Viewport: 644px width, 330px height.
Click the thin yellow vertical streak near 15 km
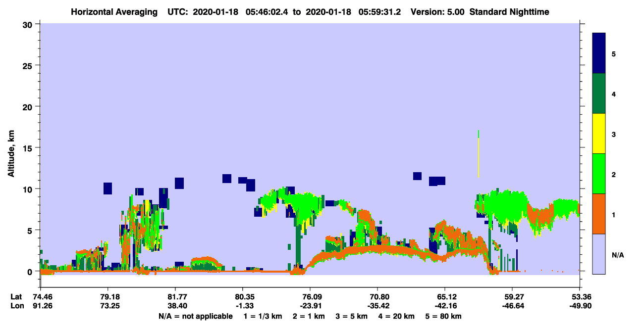click(479, 158)
